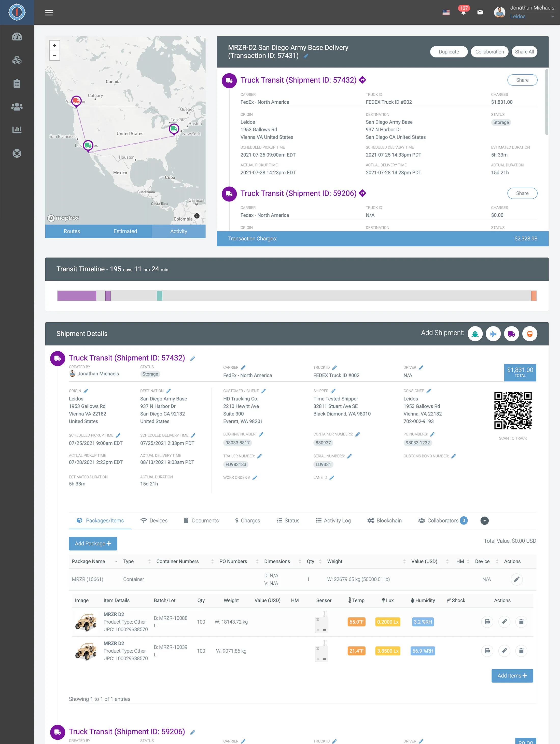Open the users group sidebar icon

click(17, 107)
